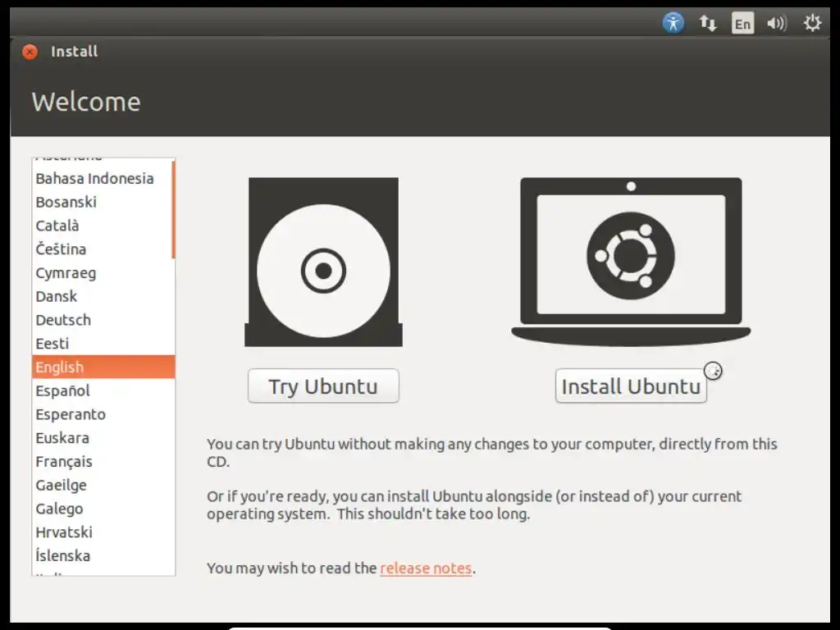
Task: Open the network connections indicator
Action: click(x=708, y=23)
